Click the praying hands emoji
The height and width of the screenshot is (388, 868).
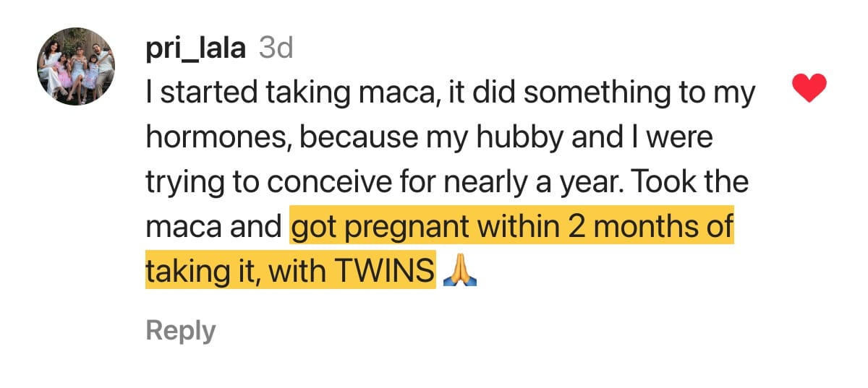click(x=459, y=273)
